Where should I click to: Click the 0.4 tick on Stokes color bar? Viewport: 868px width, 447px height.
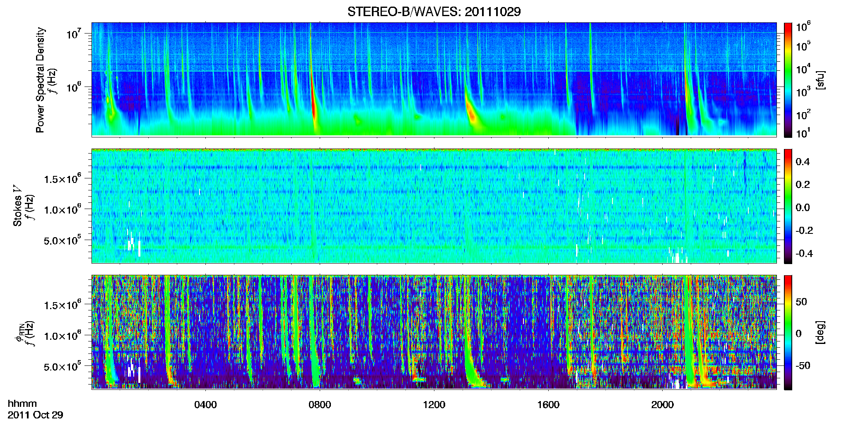pos(802,162)
